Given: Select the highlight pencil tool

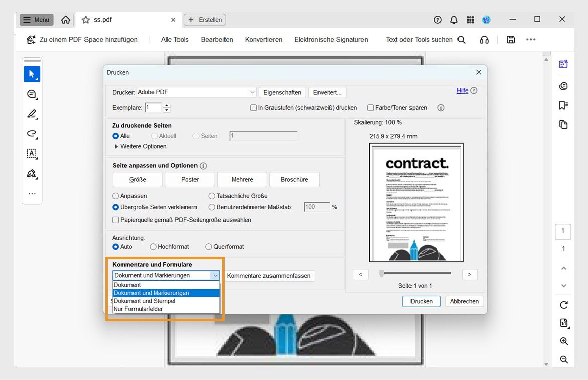Looking at the screenshot, I should click(32, 114).
